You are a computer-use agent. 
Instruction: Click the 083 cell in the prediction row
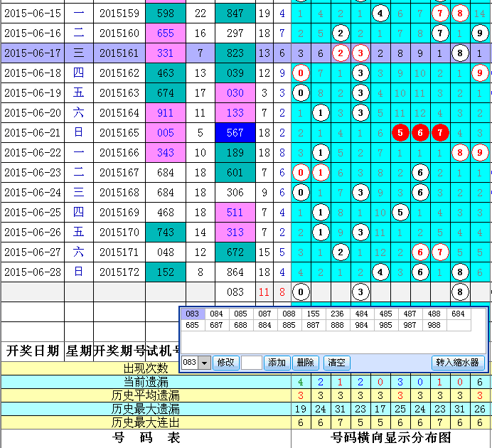coord(235,292)
